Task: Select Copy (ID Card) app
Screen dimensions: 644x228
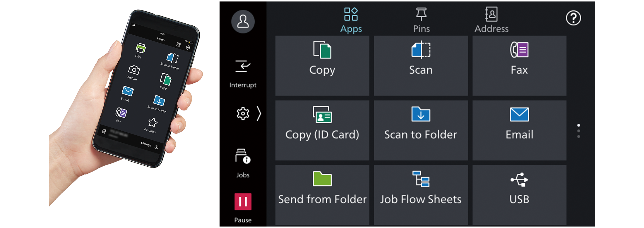Action: click(x=322, y=130)
